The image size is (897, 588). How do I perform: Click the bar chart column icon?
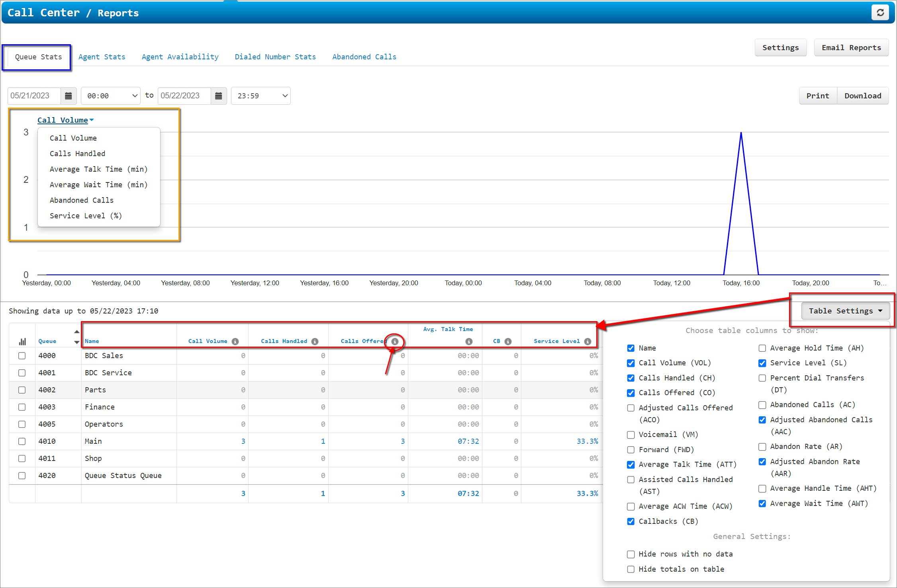pyautogui.click(x=22, y=341)
